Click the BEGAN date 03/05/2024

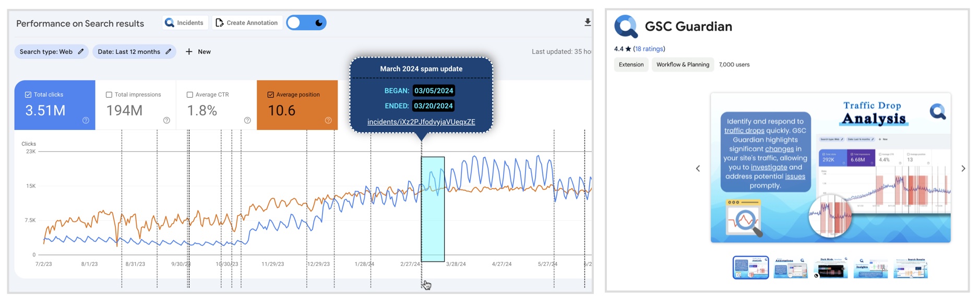pos(434,91)
